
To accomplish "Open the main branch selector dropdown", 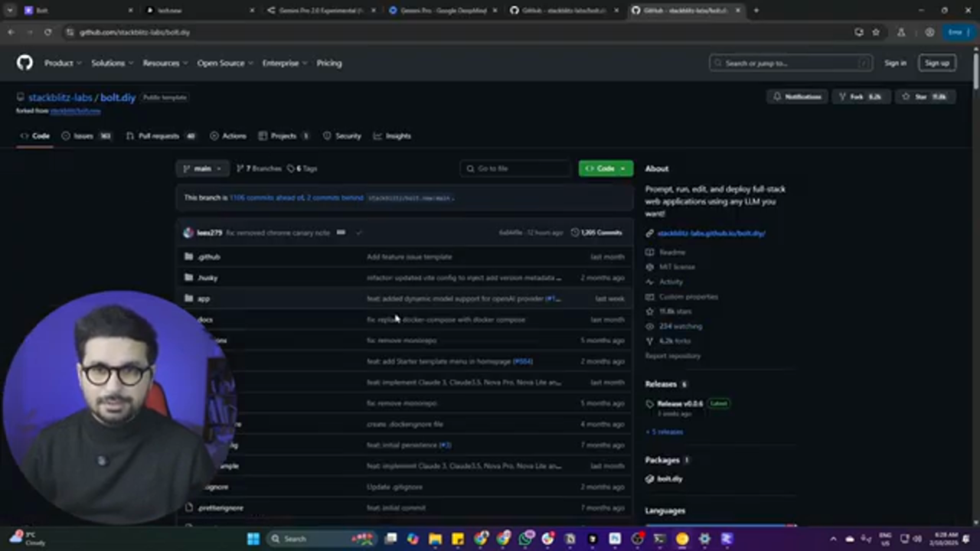I will [x=202, y=168].
